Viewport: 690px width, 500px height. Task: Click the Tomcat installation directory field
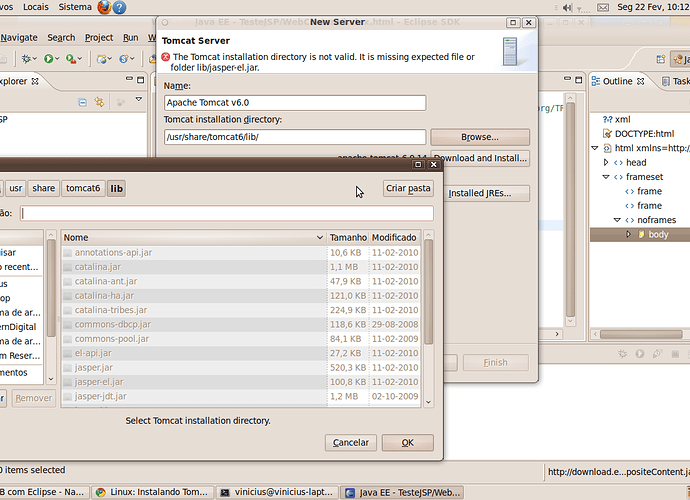tap(295, 137)
